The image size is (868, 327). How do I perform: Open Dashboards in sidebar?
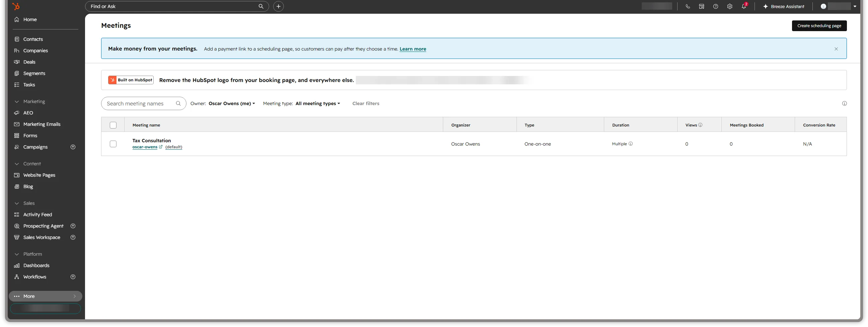pos(36,266)
